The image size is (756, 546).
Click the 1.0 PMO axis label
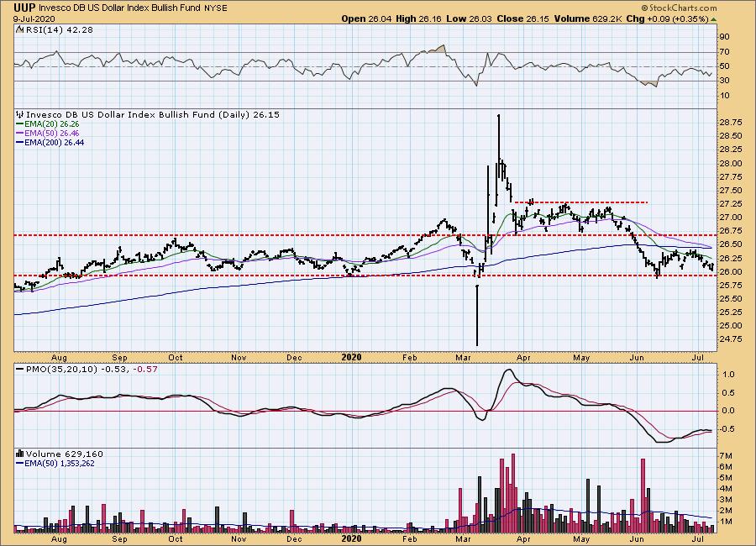click(x=728, y=375)
